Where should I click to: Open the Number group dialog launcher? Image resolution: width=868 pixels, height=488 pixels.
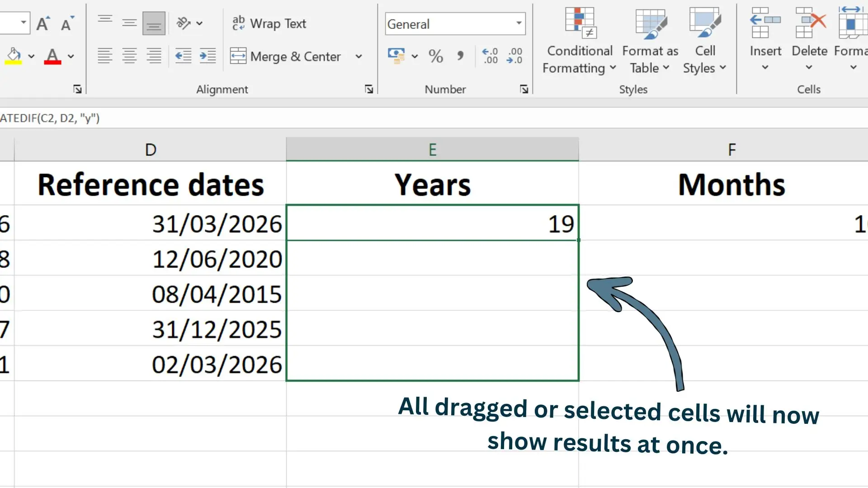pyautogui.click(x=524, y=89)
